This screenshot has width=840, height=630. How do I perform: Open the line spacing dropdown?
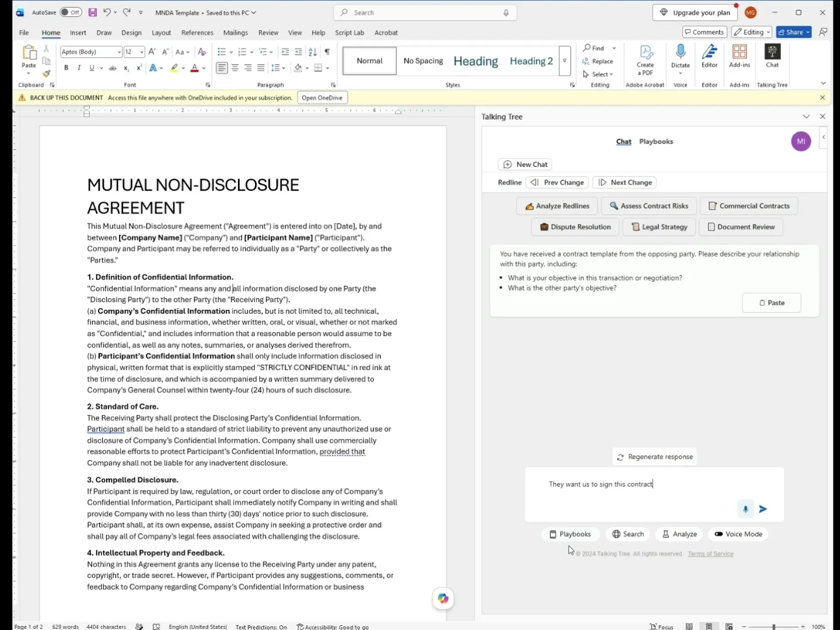(x=278, y=68)
